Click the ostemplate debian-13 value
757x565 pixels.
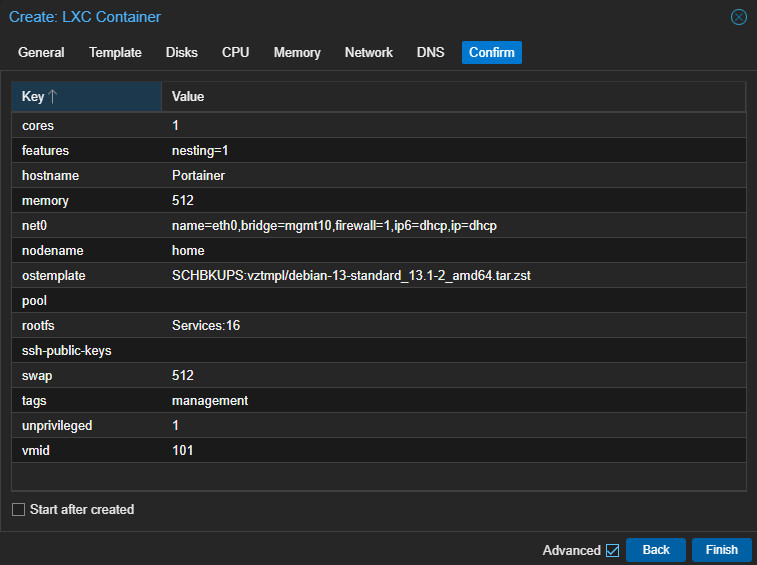[351, 276]
